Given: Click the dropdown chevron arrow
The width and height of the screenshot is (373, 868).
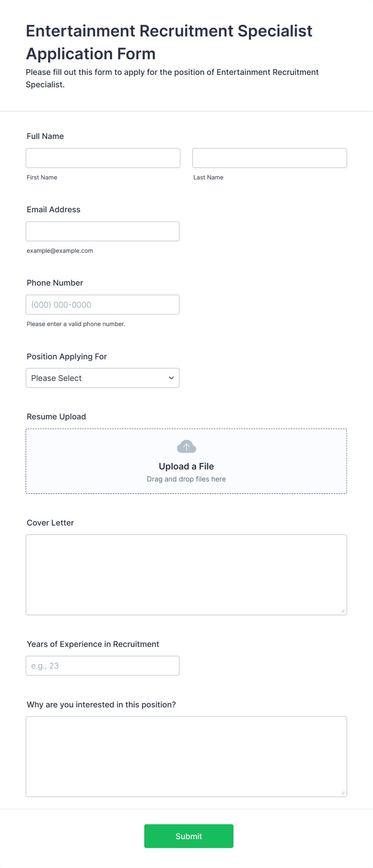Looking at the screenshot, I should [x=171, y=378].
